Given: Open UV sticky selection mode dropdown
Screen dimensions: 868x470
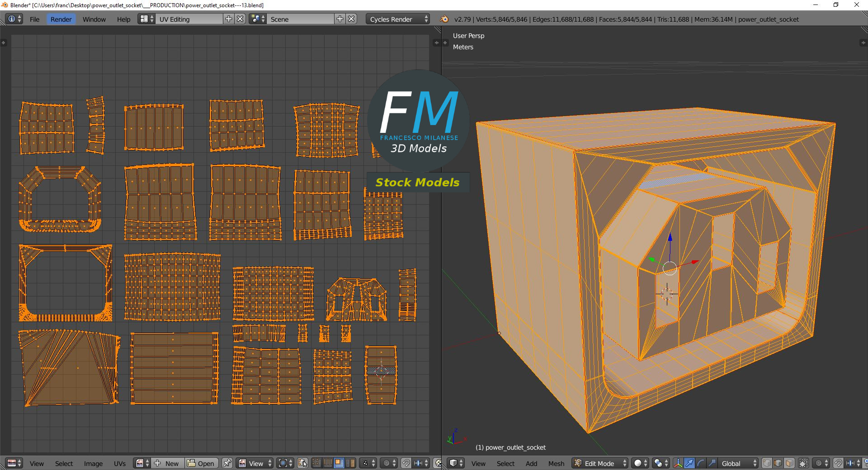Looking at the screenshot, I should point(368,463).
